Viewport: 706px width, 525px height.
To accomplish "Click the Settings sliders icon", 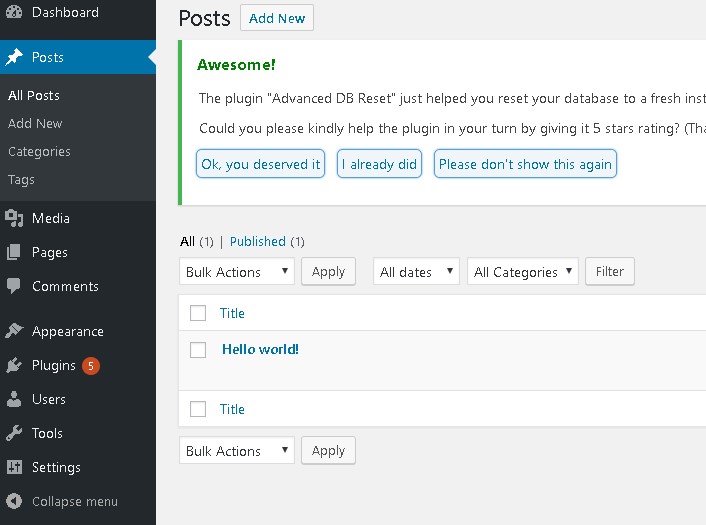I will tap(14, 467).
